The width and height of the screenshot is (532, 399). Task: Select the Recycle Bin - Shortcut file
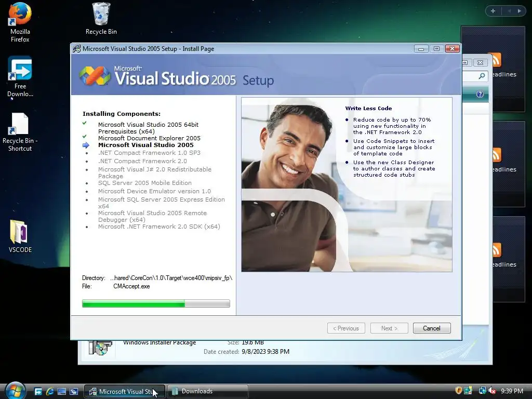pyautogui.click(x=20, y=132)
